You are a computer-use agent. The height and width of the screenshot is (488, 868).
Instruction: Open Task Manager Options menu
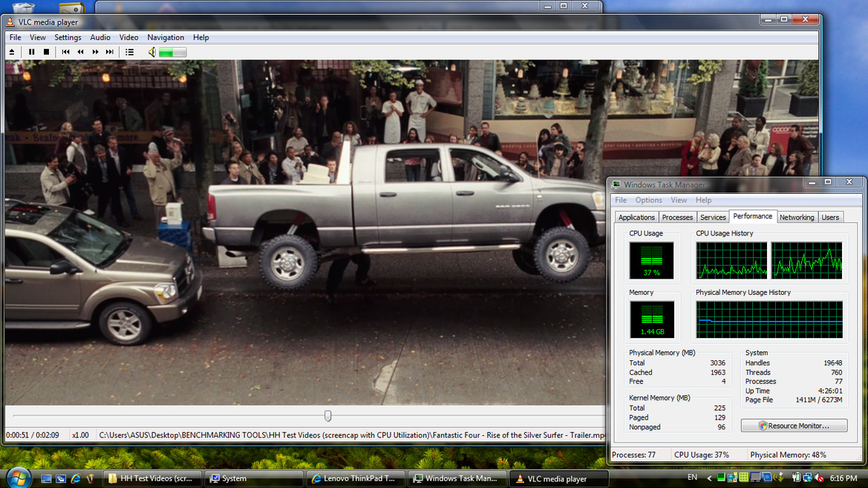click(648, 200)
